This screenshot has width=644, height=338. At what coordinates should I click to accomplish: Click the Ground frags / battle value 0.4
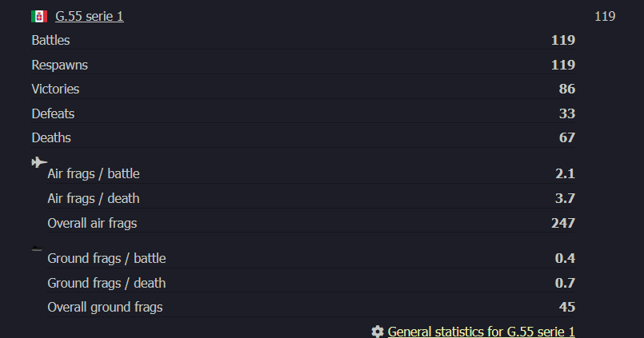[x=565, y=258]
